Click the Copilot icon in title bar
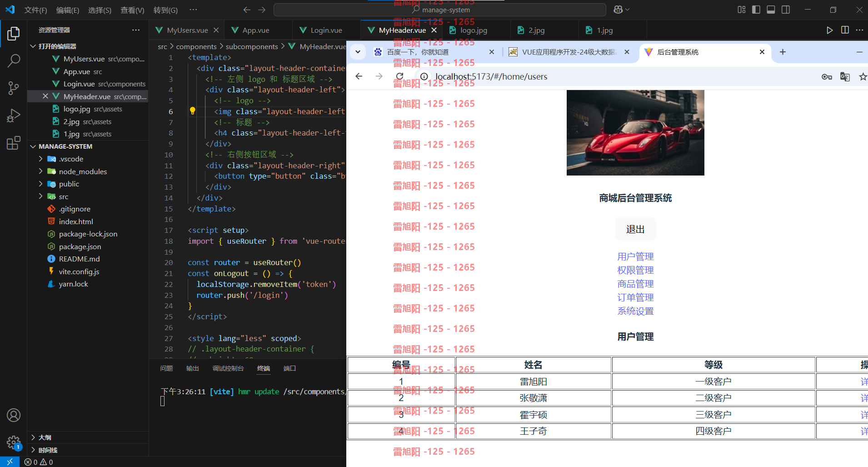This screenshot has height=467, width=868. 619,10
